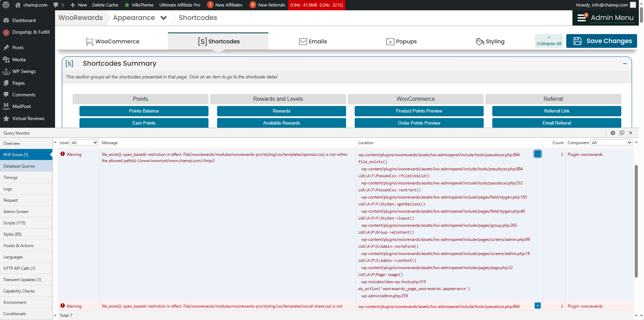Click the Referral Link shortcode button
This screenshot has width=644, height=320.
click(x=557, y=111)
